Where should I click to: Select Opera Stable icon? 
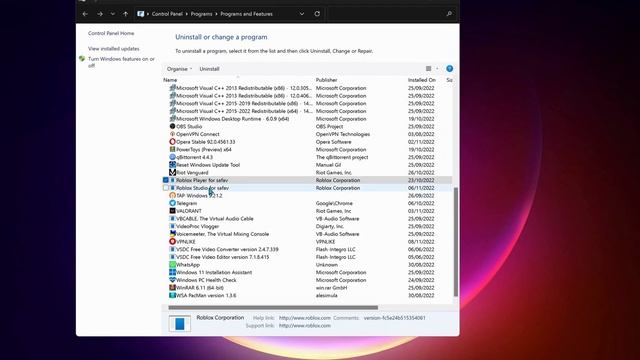(172, 142)
